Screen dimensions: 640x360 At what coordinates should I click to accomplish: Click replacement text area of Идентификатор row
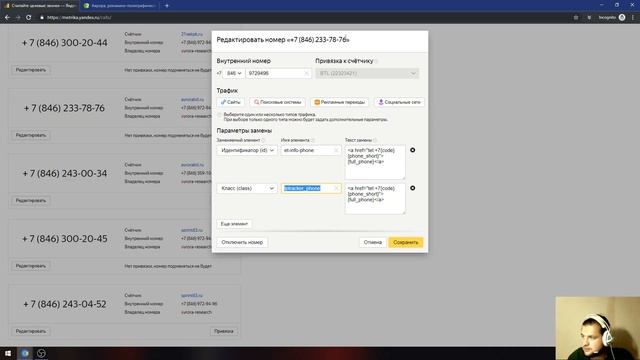click(x=375, y=162)
